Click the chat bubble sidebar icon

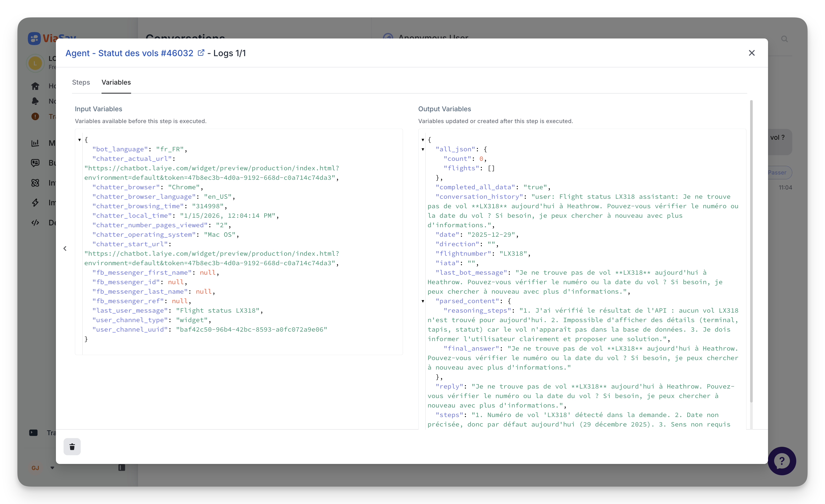click(x=35, y=163)
